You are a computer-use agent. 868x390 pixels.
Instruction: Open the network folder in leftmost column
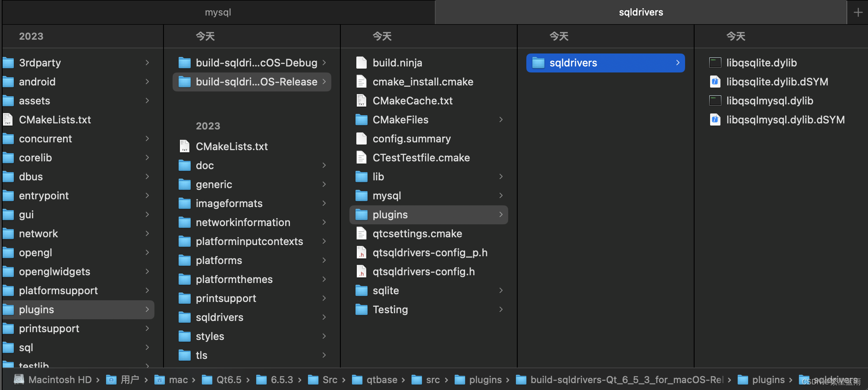click(38, 233)
